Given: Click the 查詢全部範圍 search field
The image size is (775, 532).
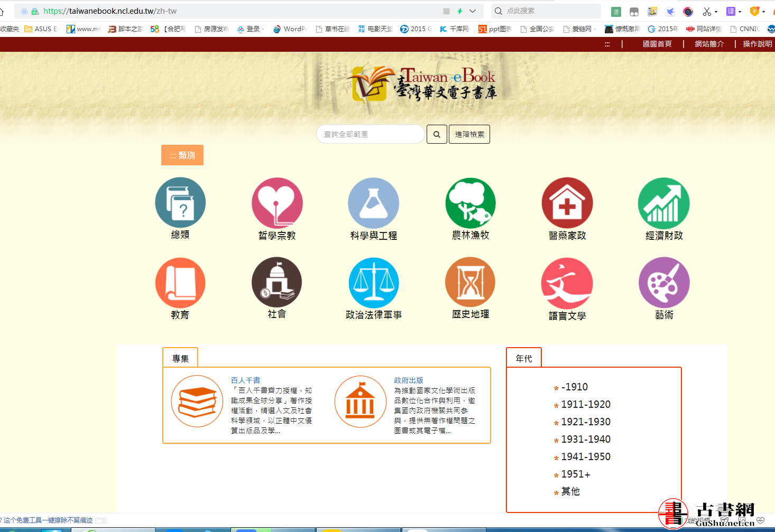Looking at the screenshot, I should [x=370, y=134].
